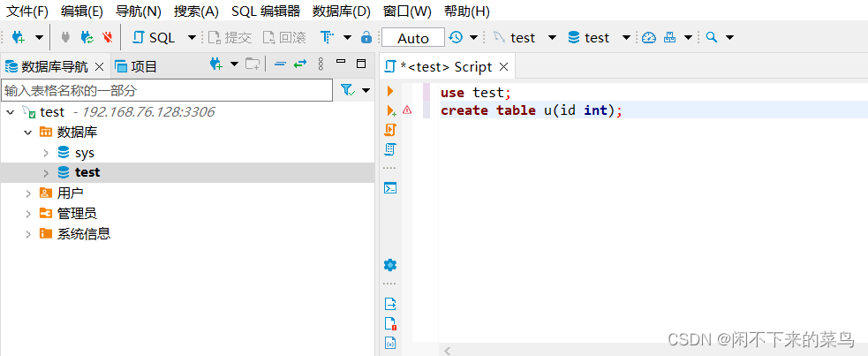Execute statement in new tab icon
Screen dimensions: 868x356
click(391, 110)
